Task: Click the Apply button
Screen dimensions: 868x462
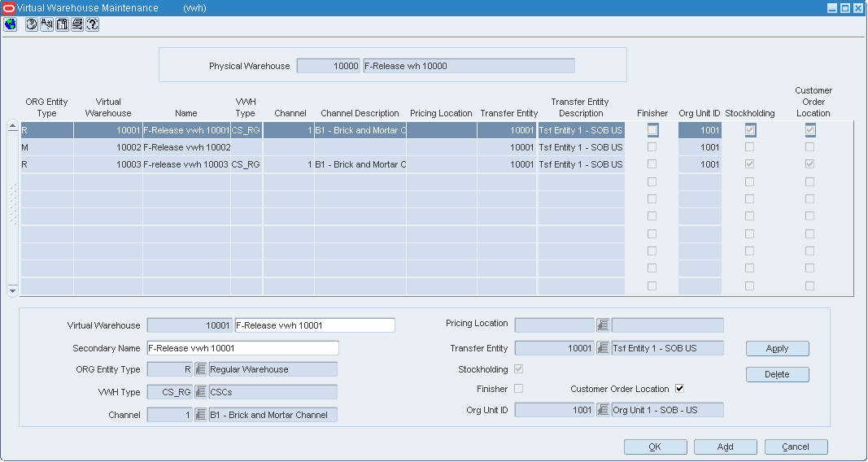Action: (777, 349)
